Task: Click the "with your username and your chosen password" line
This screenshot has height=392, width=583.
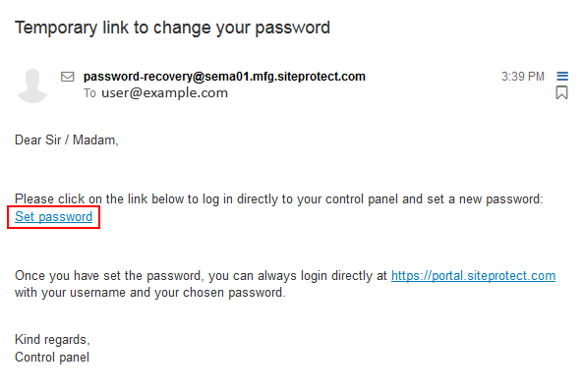Action: 150,293
